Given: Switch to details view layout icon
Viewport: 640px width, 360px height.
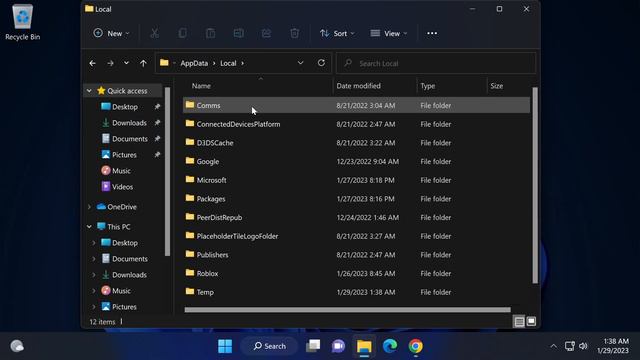Looking at the screenshot, I should (519, 322).
